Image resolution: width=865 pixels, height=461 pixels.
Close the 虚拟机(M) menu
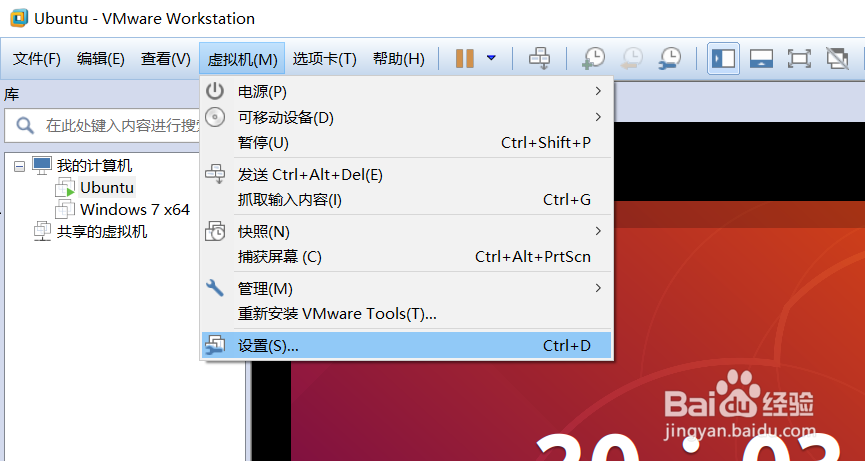[242, 58]
